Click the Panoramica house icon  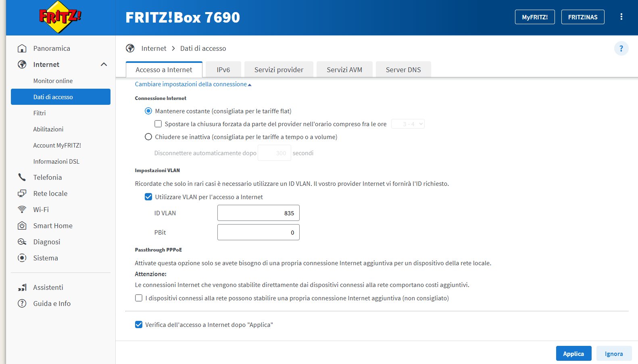point(22,48)
